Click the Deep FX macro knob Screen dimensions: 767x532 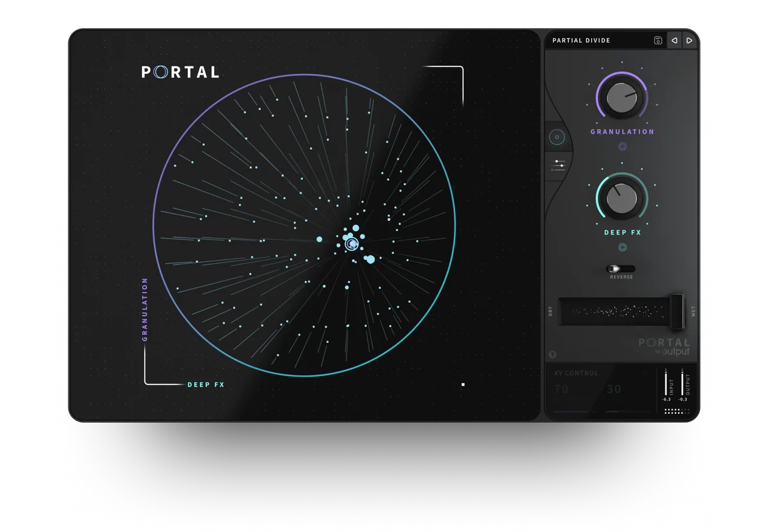(x=622, y=198)
